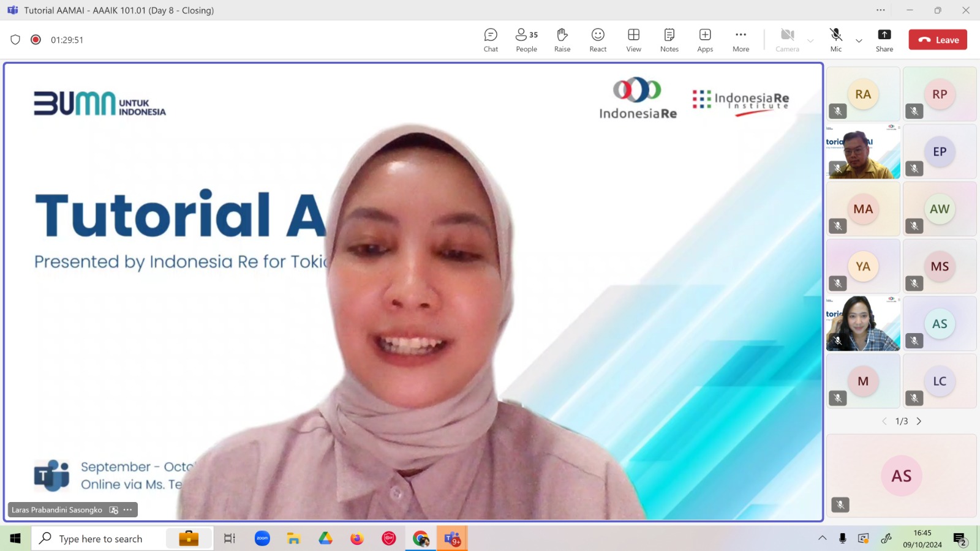Show hidden system tray icons
This screenshot has height=551, width=980.
pos(822,538)
